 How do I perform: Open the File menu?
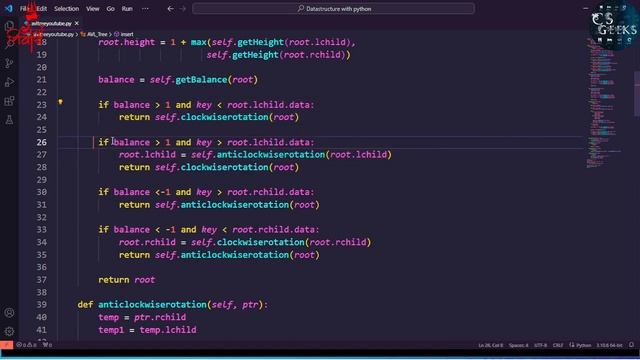click(24, 9)
